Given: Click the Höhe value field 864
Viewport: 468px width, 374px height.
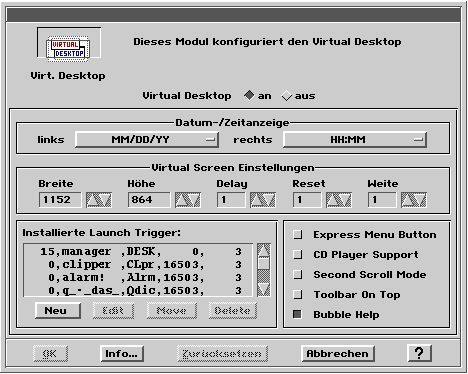Looking at the screenshot, I should 149,200.
